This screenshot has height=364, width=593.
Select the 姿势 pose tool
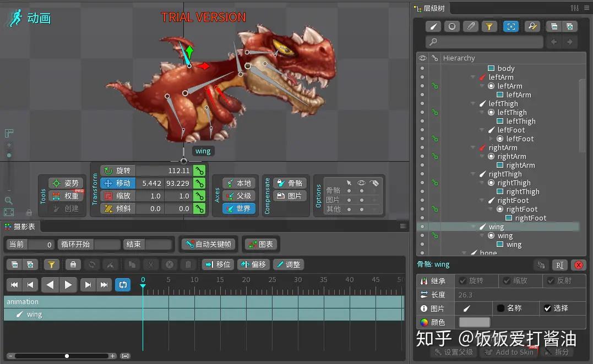click(x=66, y=183)
